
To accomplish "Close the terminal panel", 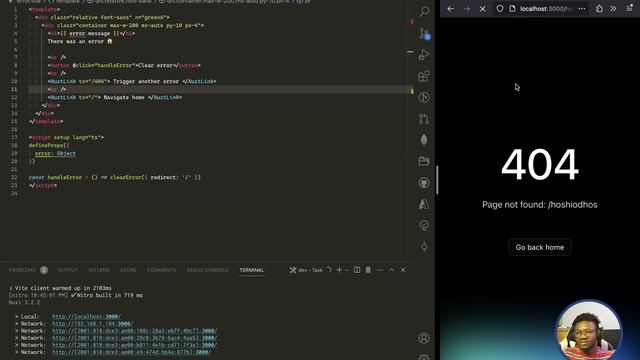I will (x=403, y=270).
